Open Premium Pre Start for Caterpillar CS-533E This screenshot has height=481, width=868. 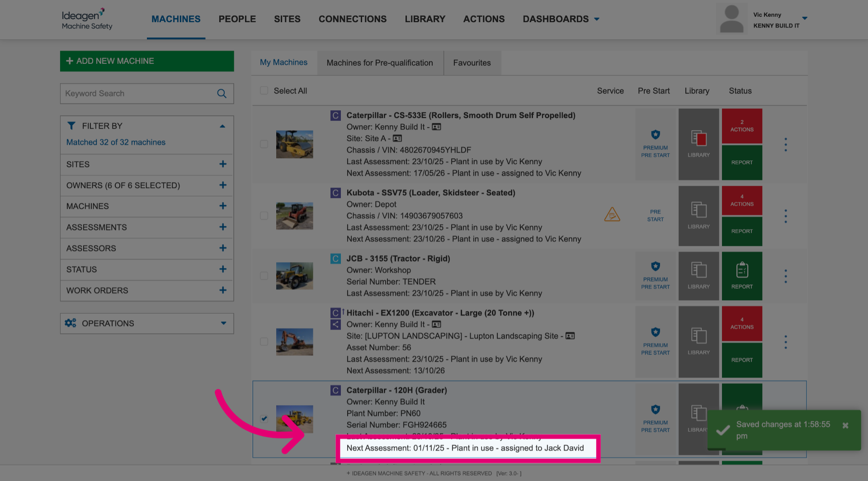[655, 144]
